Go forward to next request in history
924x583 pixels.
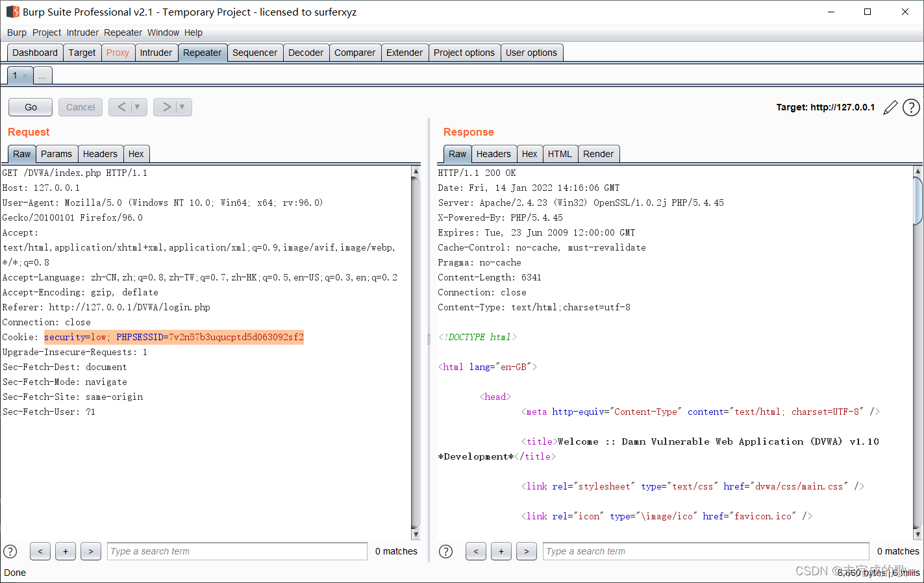pos(166,107)
